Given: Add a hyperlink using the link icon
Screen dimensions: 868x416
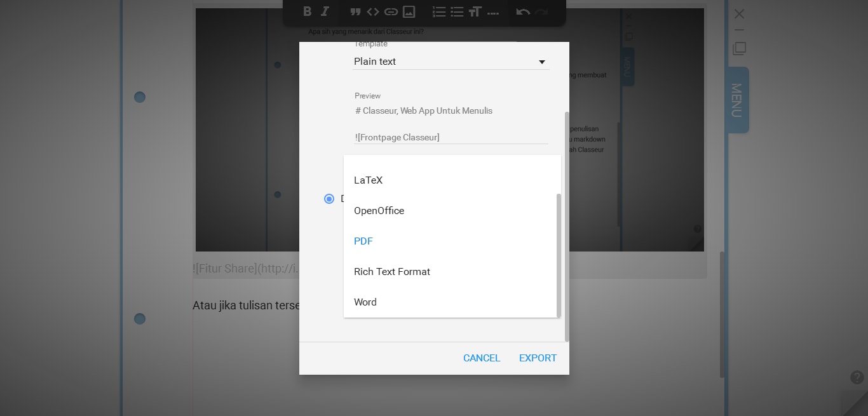Looking at the screenshot, I should click(391, 11).
